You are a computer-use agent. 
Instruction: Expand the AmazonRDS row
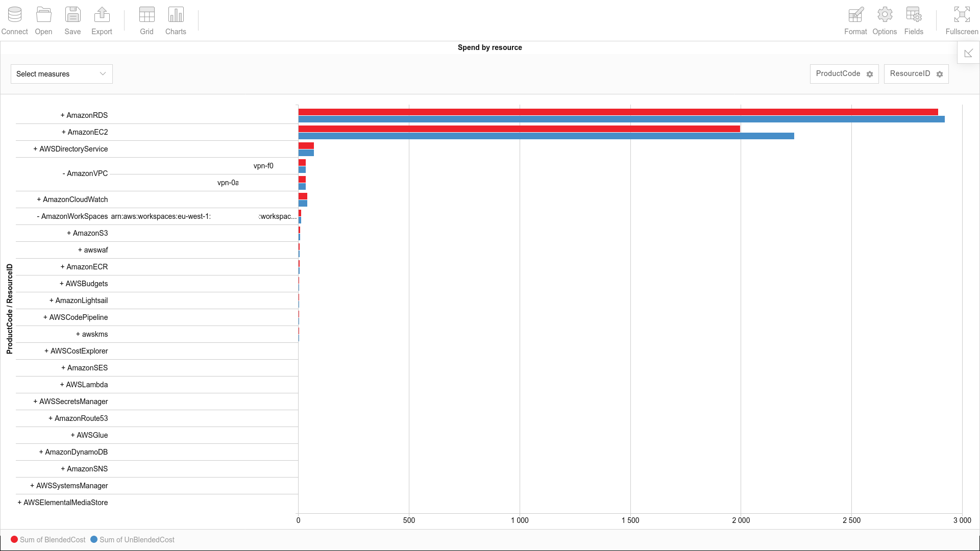click(84, 115)
